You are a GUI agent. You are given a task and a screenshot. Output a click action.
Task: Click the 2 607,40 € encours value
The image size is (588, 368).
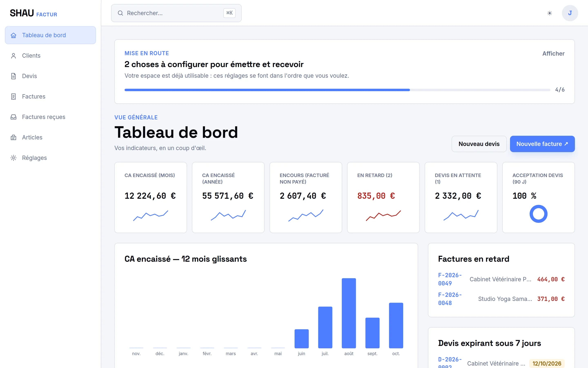(303, 196)
